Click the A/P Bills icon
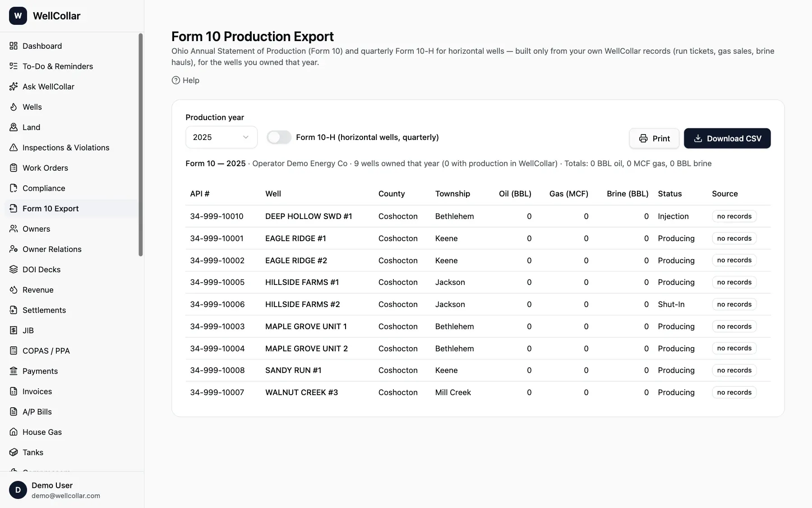Image resolution: width=812 pixels, height=508 pixels. (x=14, y=412)
